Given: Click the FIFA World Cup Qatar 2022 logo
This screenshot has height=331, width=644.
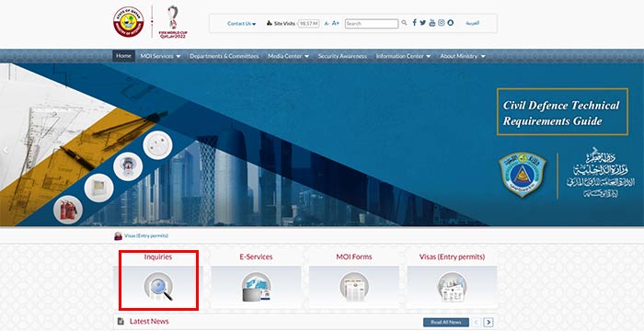Looking at the screenshot, I should [x=173, y=22].
